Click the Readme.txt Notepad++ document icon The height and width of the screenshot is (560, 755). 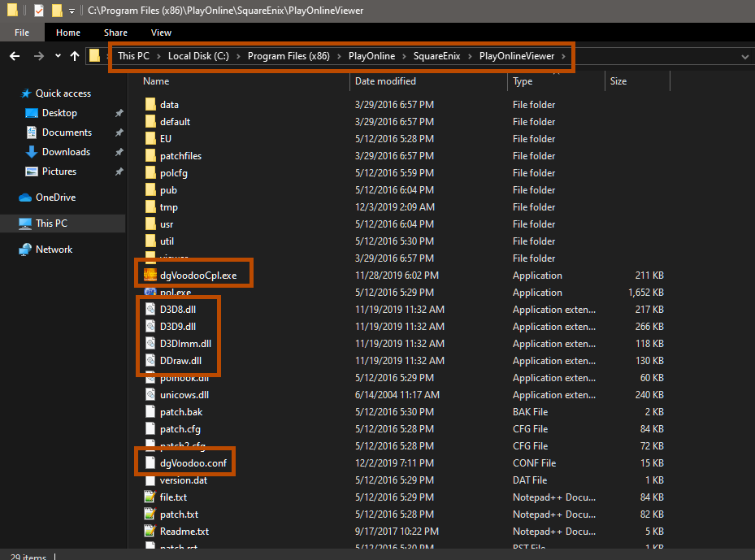point(150,532)
